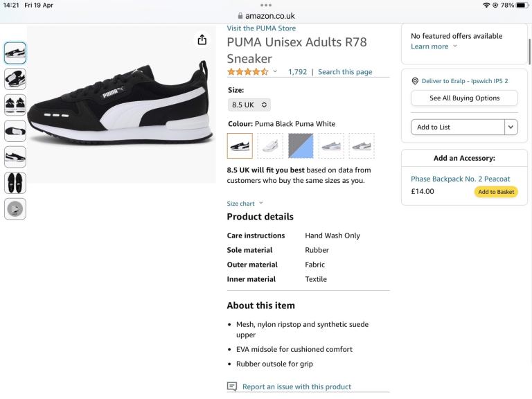Tap the delivery location pin icon
532x399 pixels.
coord(414,81)
